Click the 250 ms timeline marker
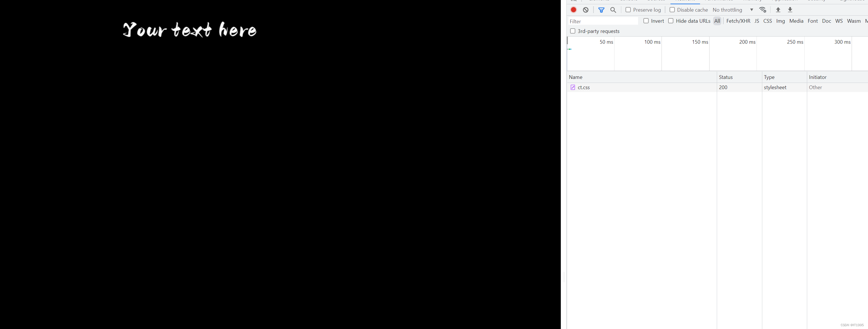Viewport: 868px width, 329px height. 795,42
